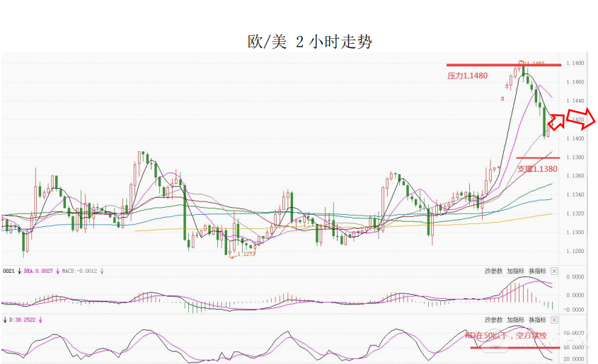Choose 加指标 in the KD panel
598x364 pixels.
point(516,320)
